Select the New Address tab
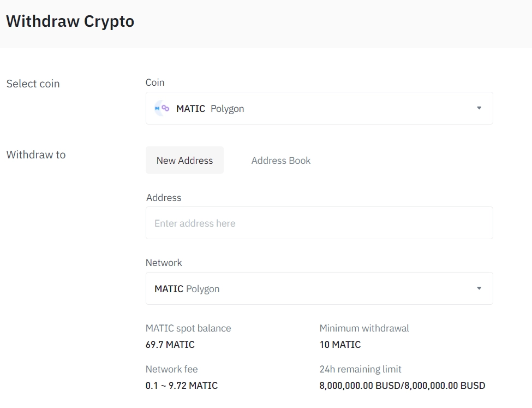The height and width of the screenshot is (408, 532). [x=184, y=160]
